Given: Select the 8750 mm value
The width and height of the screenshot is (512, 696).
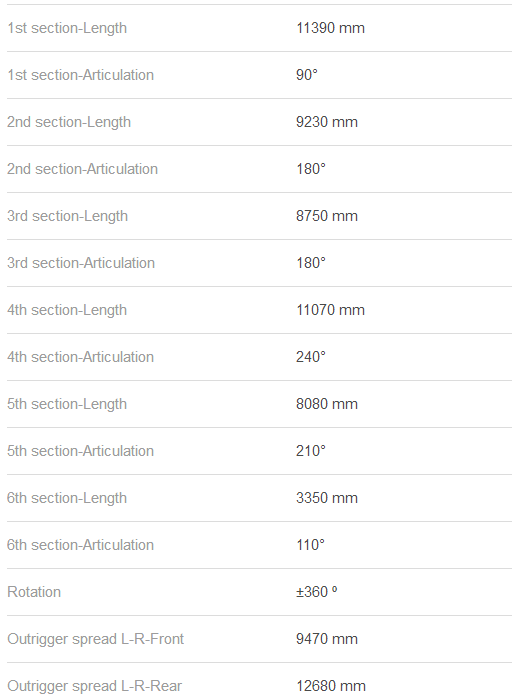Looking at the screenshot, I should pos(327,216).
